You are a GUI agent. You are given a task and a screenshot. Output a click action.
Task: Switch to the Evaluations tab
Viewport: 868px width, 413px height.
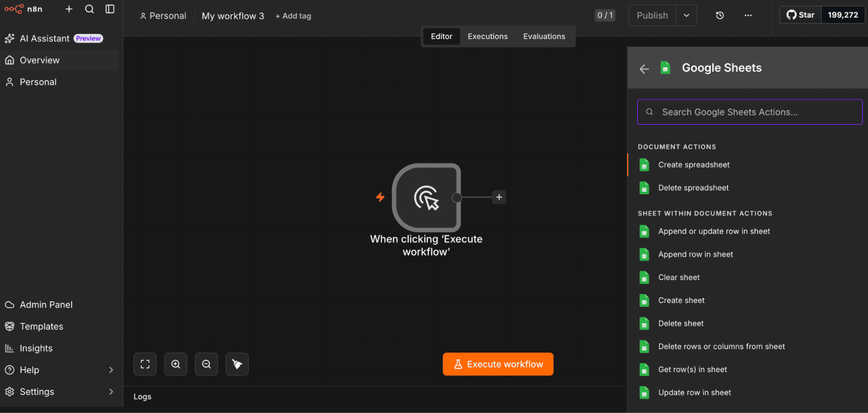544,37
